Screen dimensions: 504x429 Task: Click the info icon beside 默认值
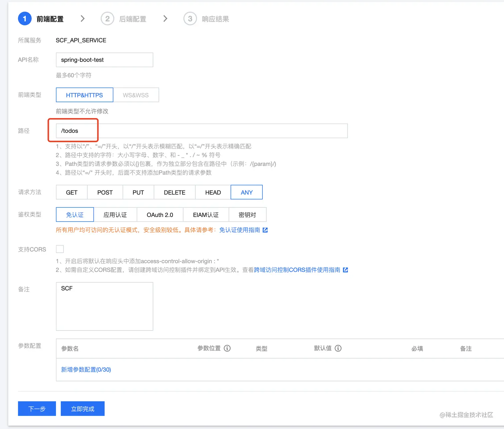[338, 348]
